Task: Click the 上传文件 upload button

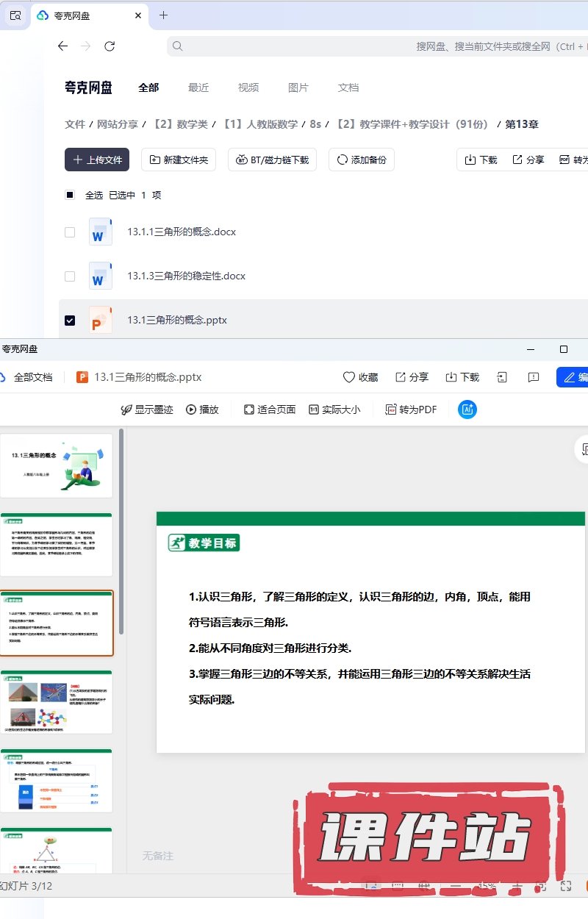Action: pyautogui.click(x=97, y=160)
